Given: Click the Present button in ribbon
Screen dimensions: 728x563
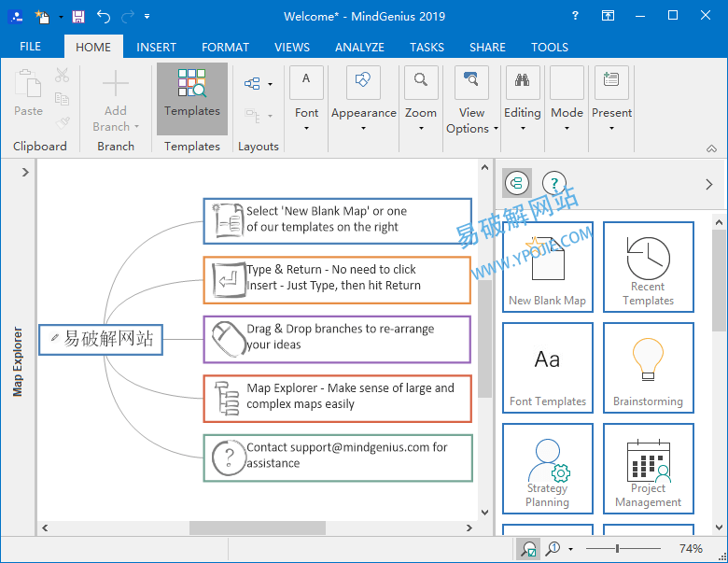Looking at the screenshot, I should click(x=611, y=99).
